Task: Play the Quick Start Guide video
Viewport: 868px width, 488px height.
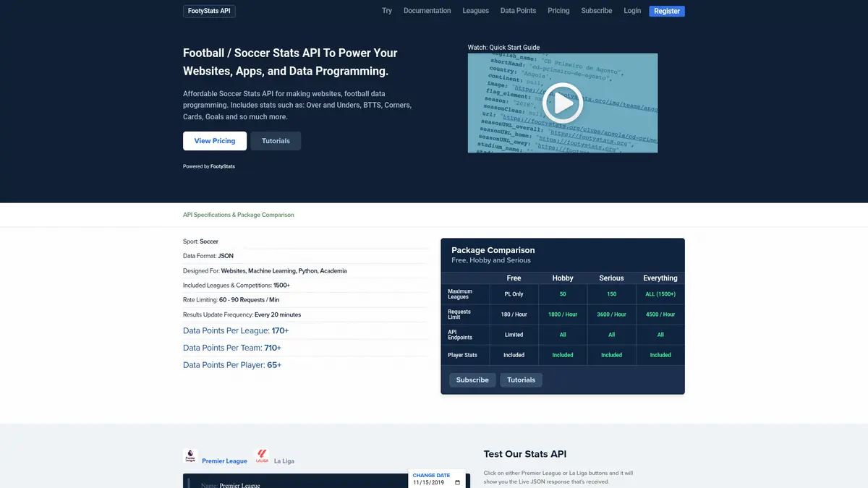Action: click(563, 103)
